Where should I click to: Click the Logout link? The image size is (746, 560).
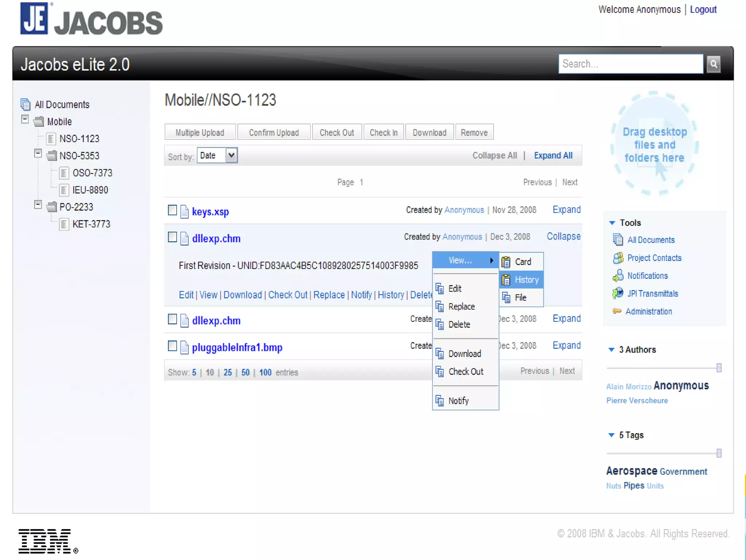coord(703,9)
